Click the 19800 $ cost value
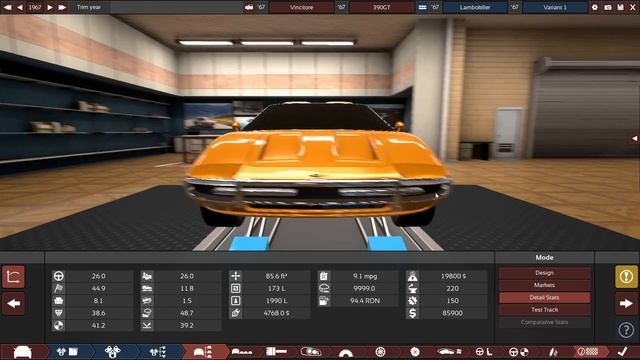640x360 pixels. pos(453,276)
